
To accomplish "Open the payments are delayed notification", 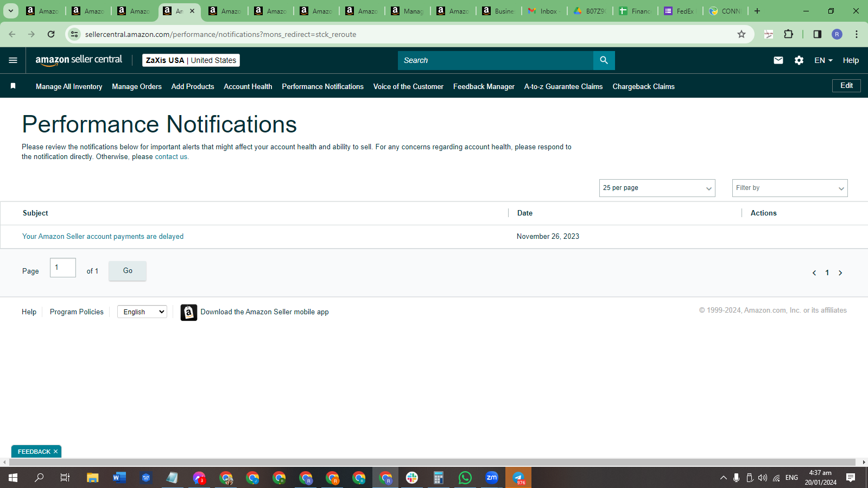I will (103, 237).
